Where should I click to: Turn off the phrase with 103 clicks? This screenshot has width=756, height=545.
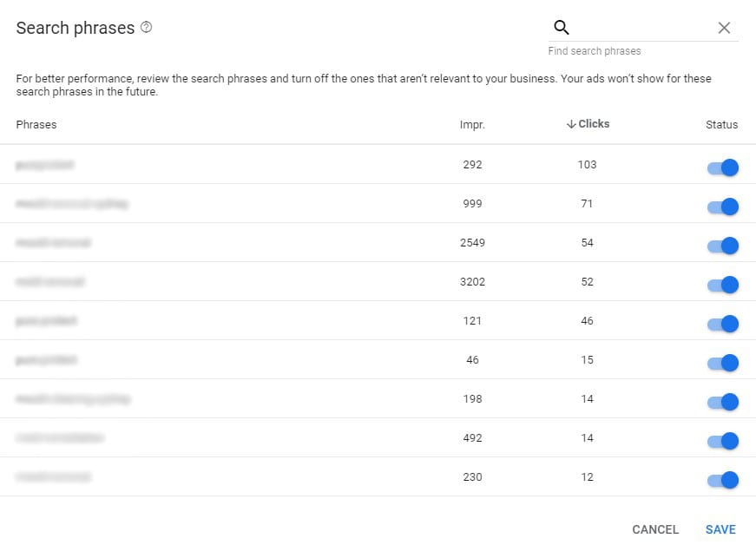pos(723,167)
